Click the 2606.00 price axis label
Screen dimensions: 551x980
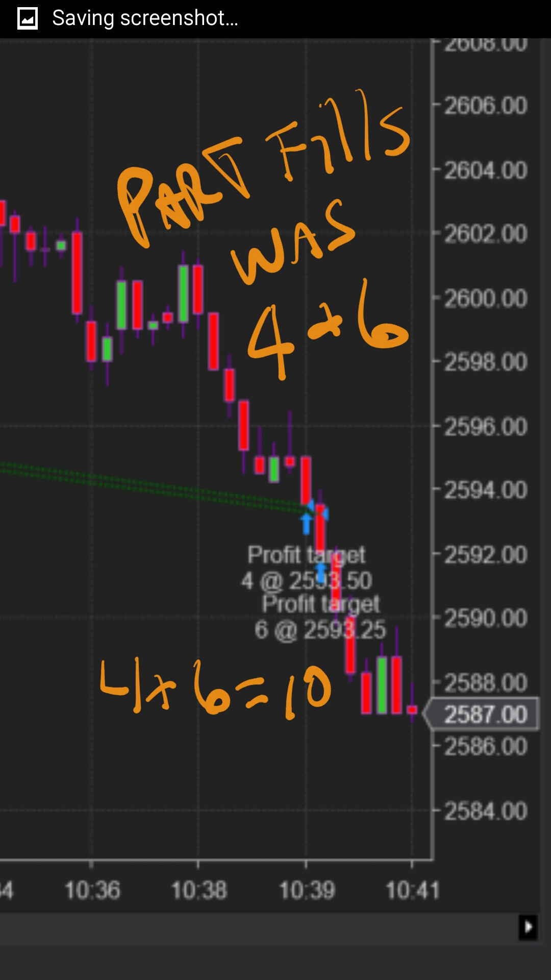click(x=485, y=106)
